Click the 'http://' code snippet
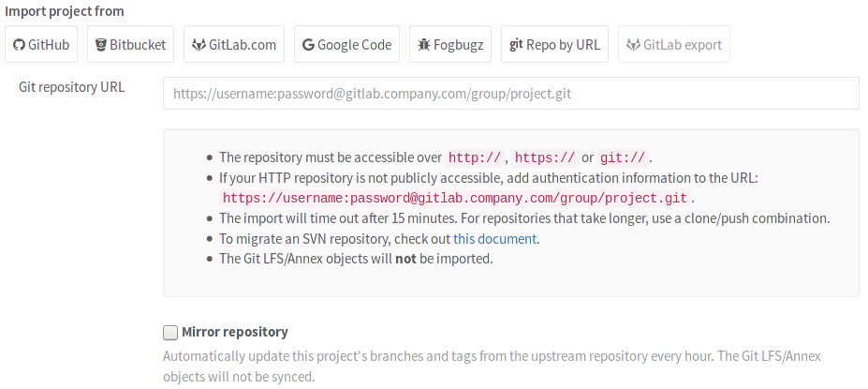Image resolution: width=868 pixels, height=389 pixels. click(x=476, y=157)
